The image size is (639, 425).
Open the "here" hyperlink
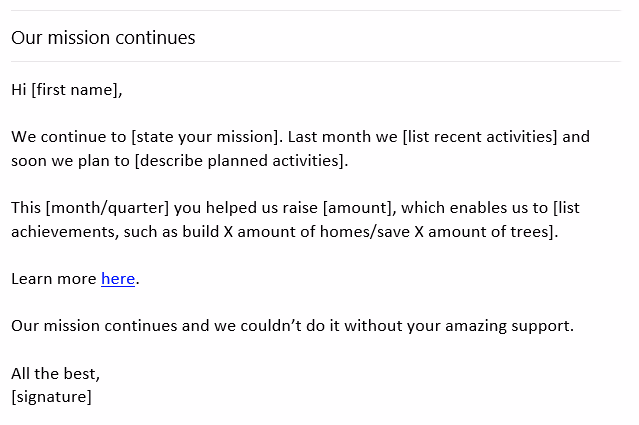118,279
